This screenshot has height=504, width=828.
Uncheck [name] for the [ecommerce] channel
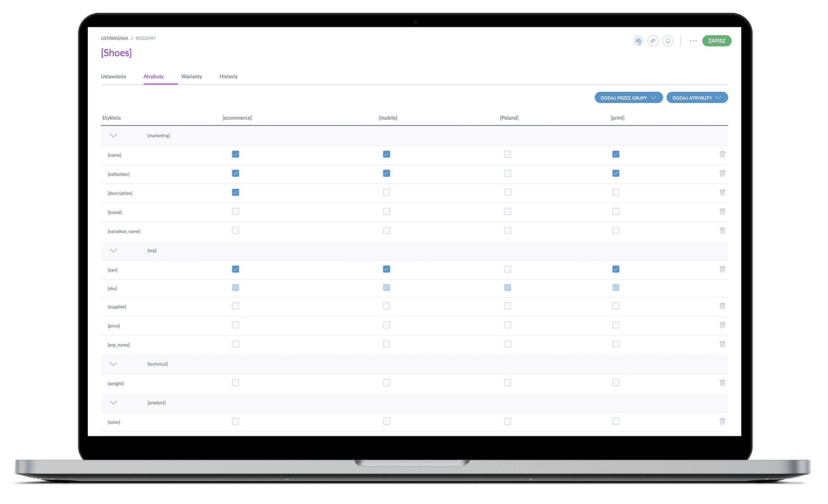236,155
